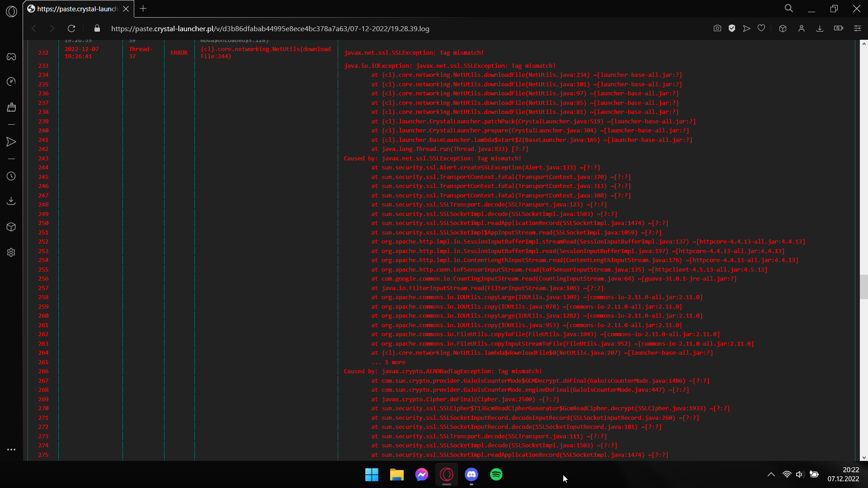
Task: Open sidebar downloads icon
Action: [11, 201]
